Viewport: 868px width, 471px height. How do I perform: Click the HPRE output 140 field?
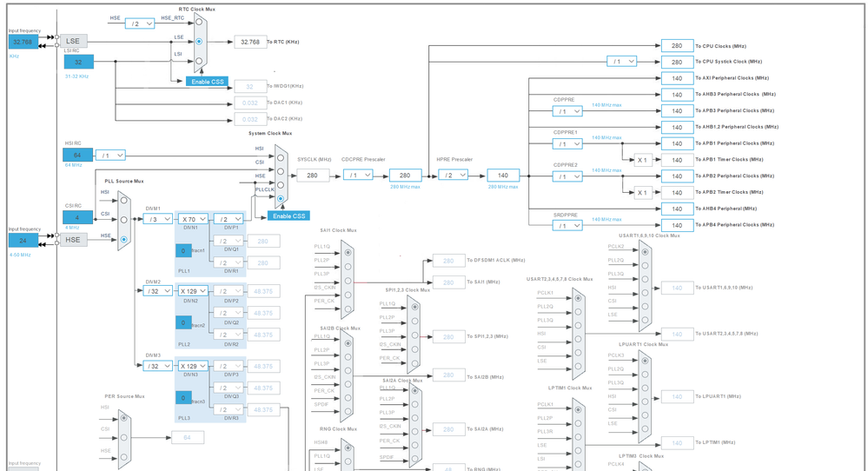(x=503, y=176)
